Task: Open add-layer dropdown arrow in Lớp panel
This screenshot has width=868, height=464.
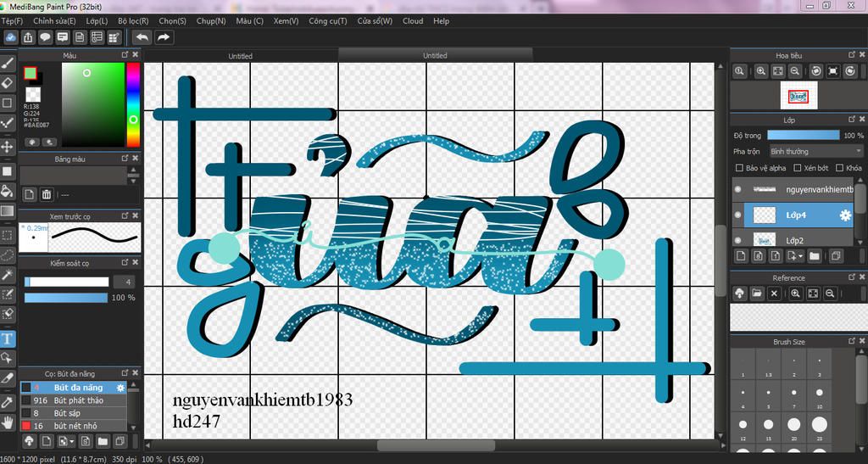Action: click(x=802, y=256)
